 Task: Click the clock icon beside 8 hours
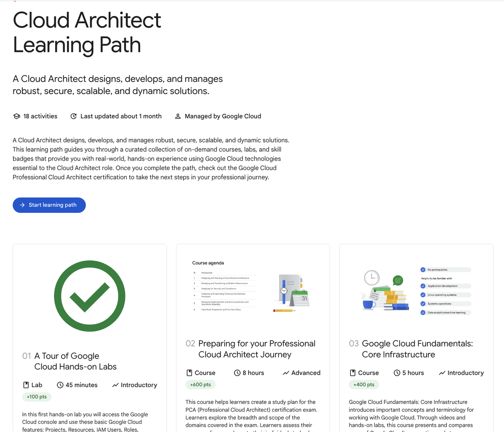[x=237, y=373]
